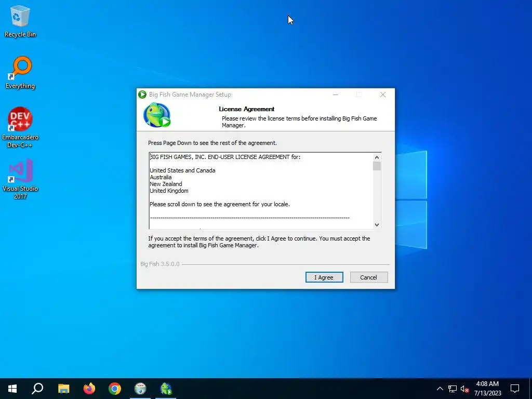This screenshot has height=399, width=532.
Task: Select the Everything desktop shortcut
Action: tap(20, 73)
